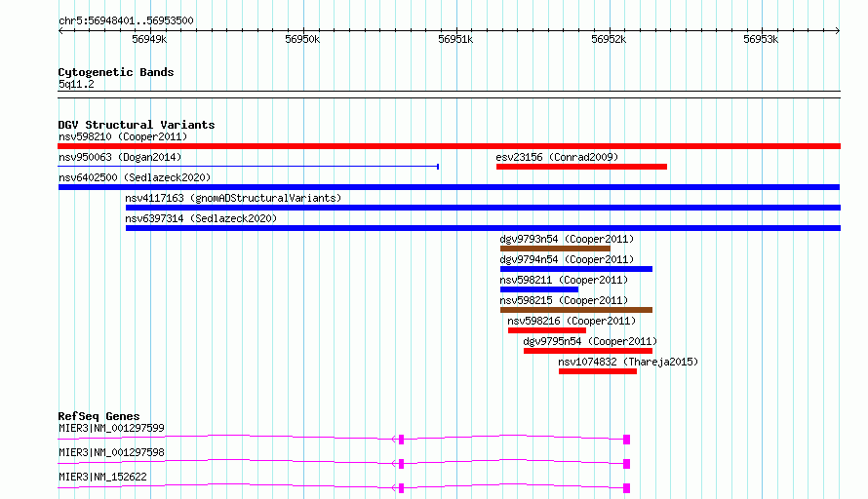Image resolution: width=868 pixels, height=499 pixels.
Task: Open nsv6402500 (Sedlazeck2020) label
Action: pyautogui.click(x=135, y=177)
